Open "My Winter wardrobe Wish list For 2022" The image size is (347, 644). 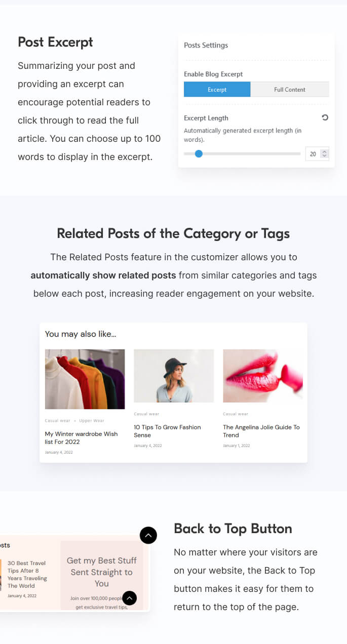(x=81, y=438)
